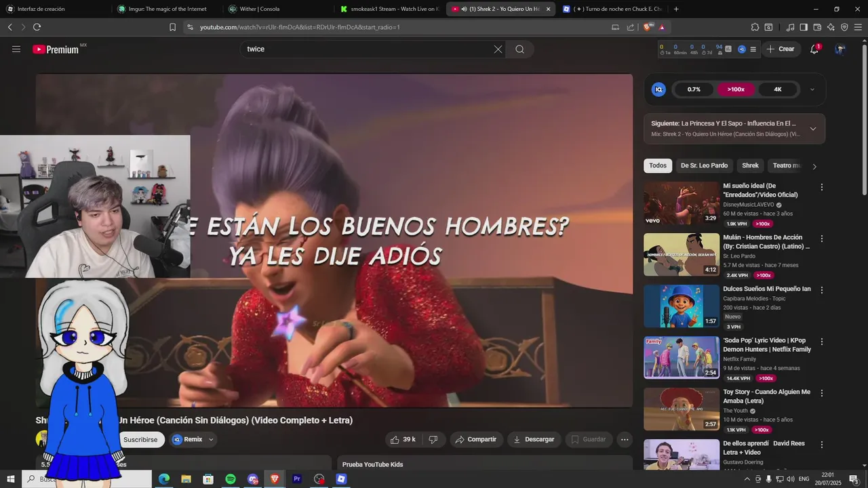868x488 pixels.
Task: Open Premiere Pro from the taskbar
Action: tap(296, 479)
